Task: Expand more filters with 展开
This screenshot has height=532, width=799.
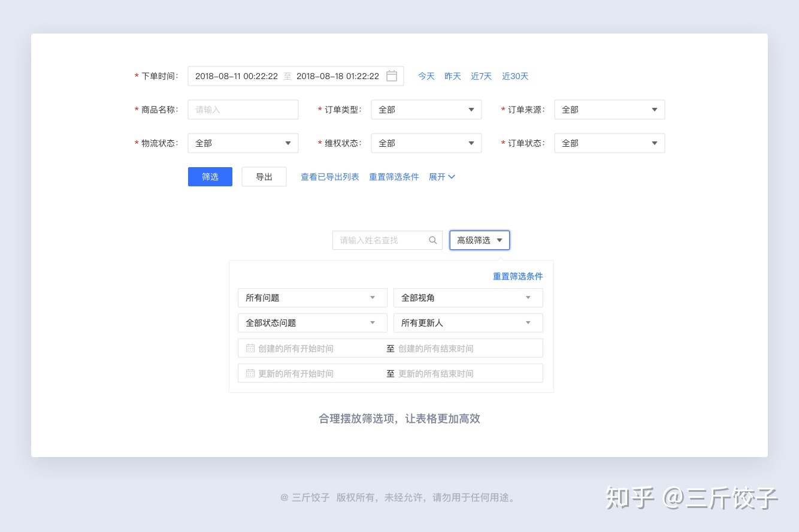Action: (x=442, y=177)
